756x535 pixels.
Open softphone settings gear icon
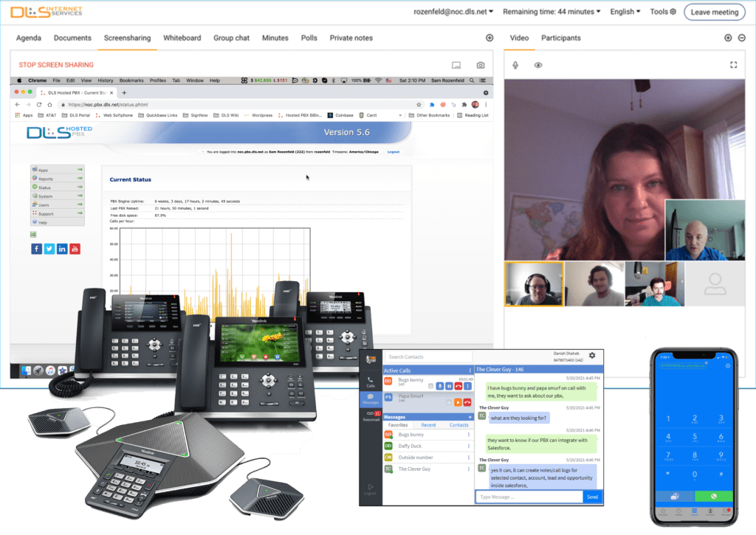tap(591, 356)
